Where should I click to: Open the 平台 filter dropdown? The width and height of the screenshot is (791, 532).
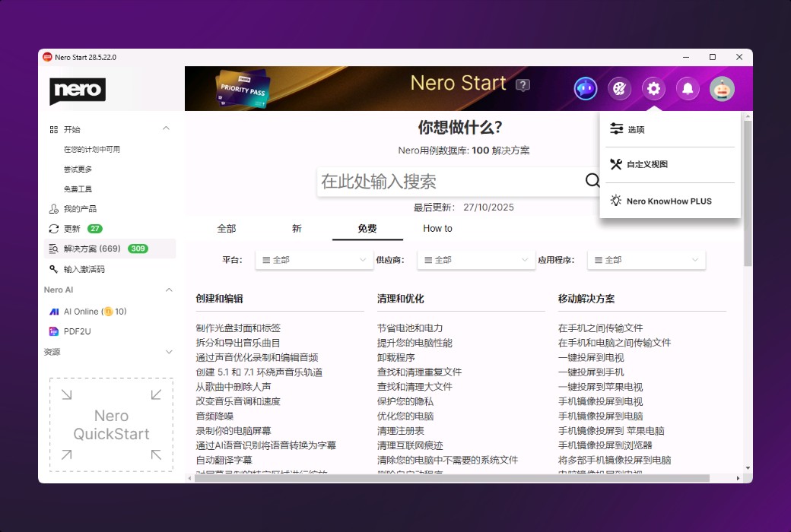[x=313, y=259]
